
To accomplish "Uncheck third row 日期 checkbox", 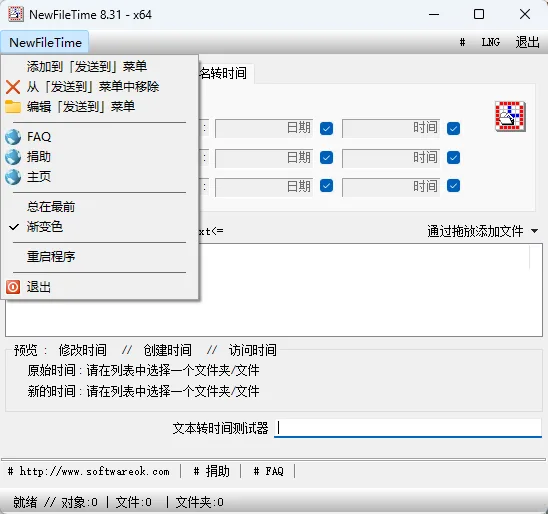I will click(326, 186).
